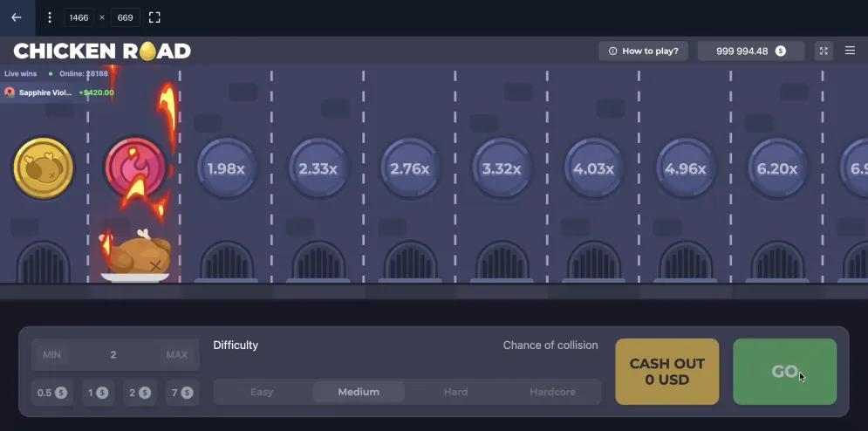Select the 7 quick bet chip
Viewport: 868px width, 431px height.
click(x=182, y=393)
